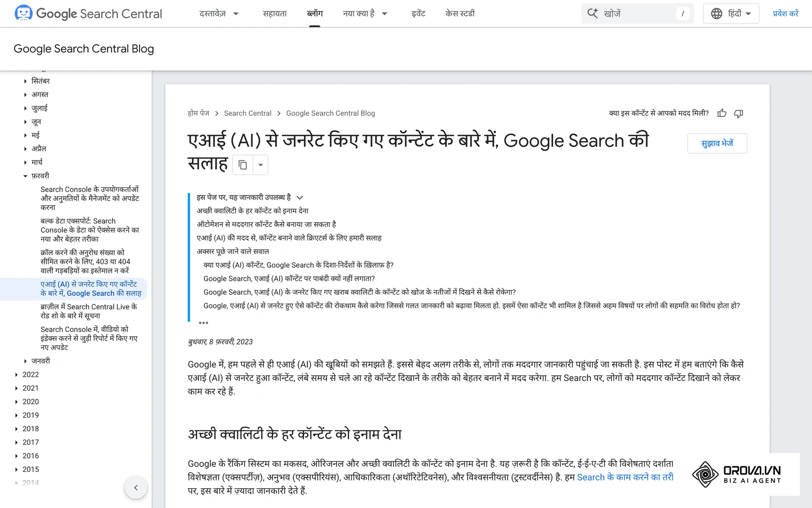Expand the जुलाई month in sidebar
Viewport: 812px width, 508px height.
pyautogui.click(x=25, y=108)
